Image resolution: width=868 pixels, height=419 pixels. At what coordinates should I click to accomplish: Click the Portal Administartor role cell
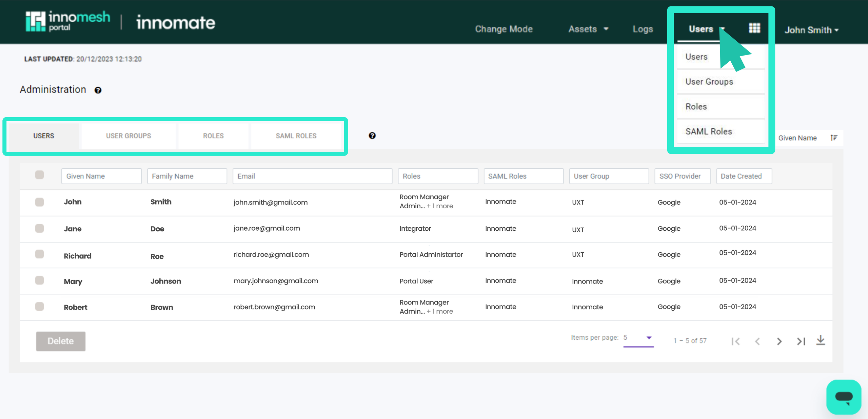coord(431,254)
